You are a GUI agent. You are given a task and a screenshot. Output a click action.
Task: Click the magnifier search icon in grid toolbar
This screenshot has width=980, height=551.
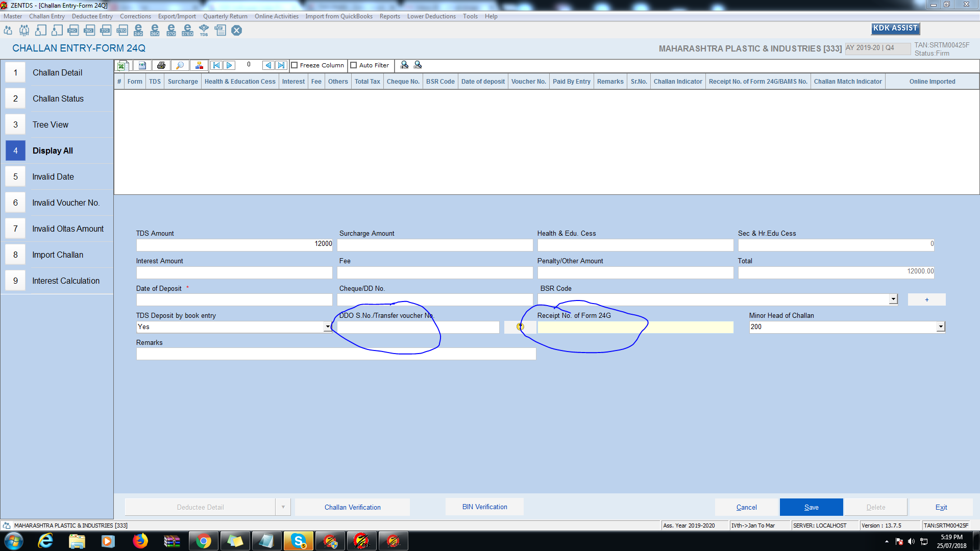tap(180, 65)
